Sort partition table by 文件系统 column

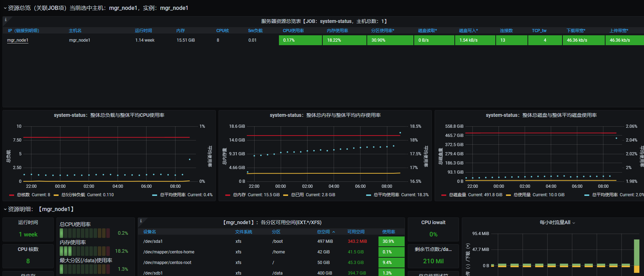(x=244, y=232)
